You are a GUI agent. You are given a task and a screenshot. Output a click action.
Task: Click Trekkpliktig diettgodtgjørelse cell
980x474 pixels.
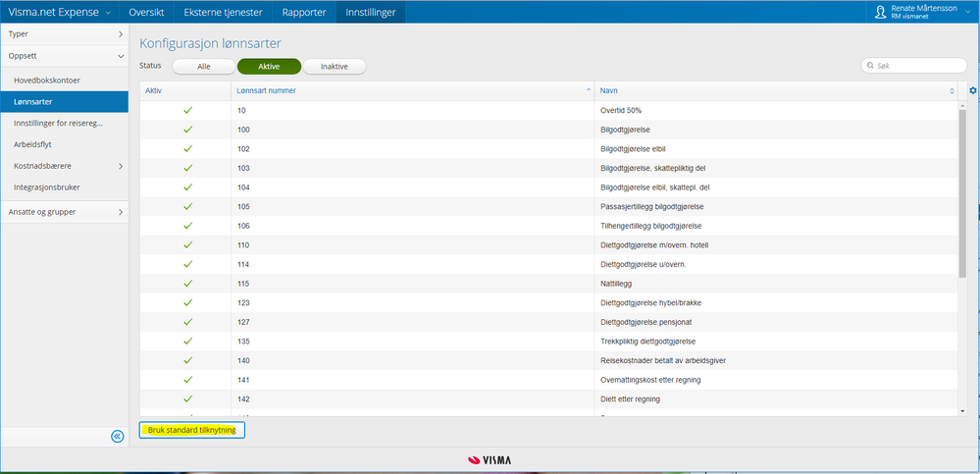776,342
